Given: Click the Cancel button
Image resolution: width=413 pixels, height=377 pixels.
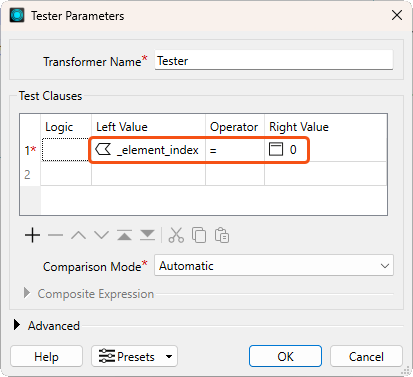Looking at the screenshot, I should coord(366,356).
